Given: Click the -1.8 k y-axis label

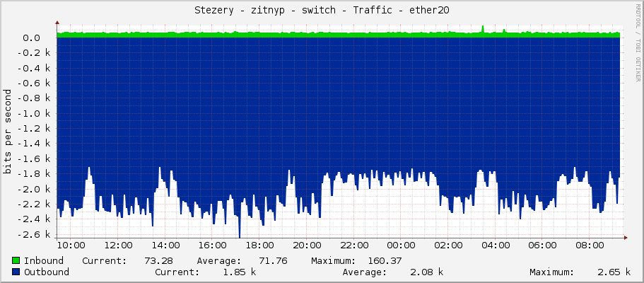Looking at the screenshot, I should (34, 175).
